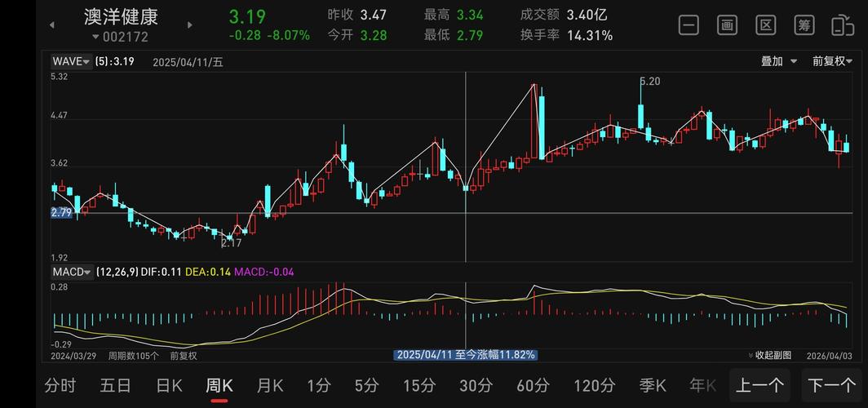Tap the 上一个 button
The height and width of the screenshot is (408, 868).
click(x=759, y=385)
